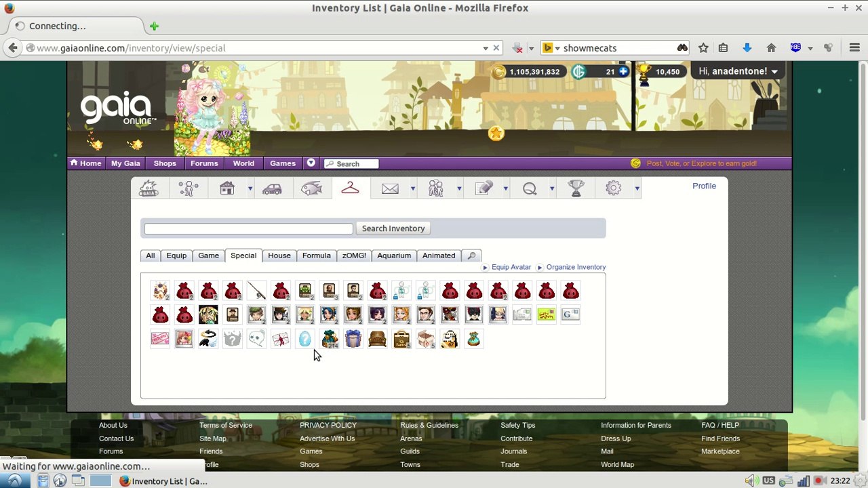Open the gear Settings icon

[614, 188]
